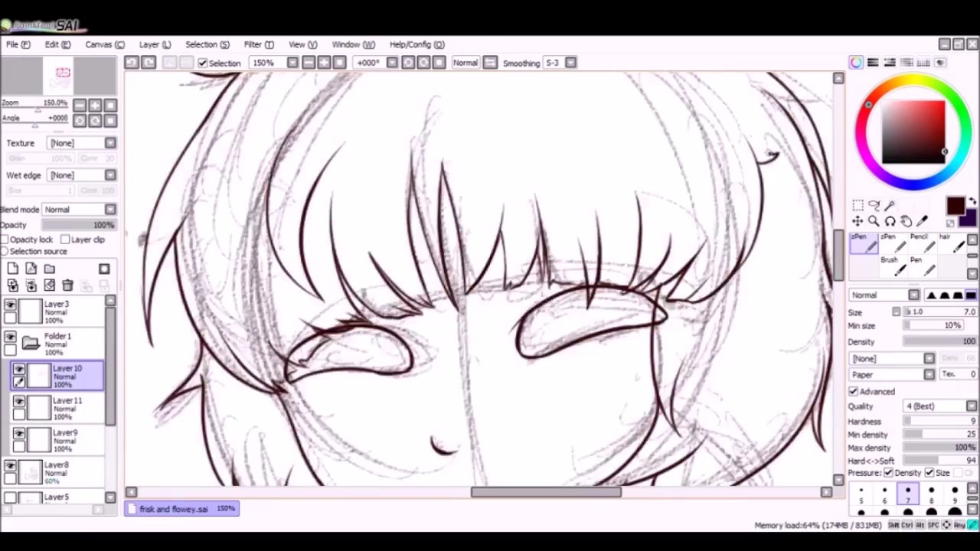Open the Window menu
Screen dimensions: 980x551
pyautogui.click(x=353, y=44)
